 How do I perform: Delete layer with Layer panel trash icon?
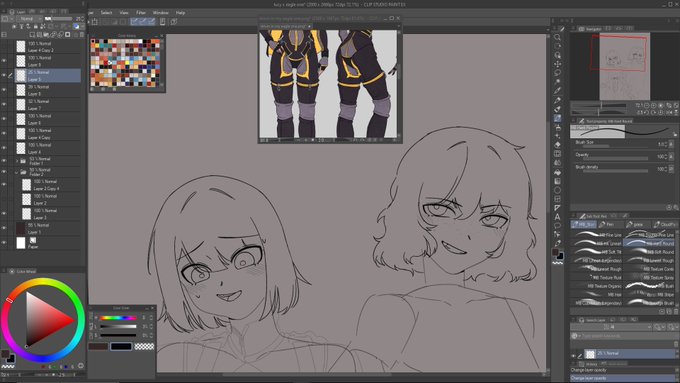[82, 34]
